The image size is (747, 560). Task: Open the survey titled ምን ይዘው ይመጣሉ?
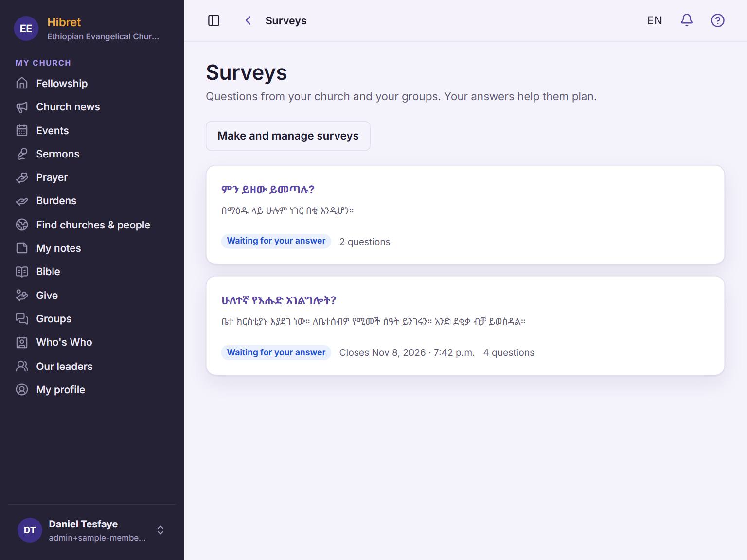(x=268, y=190)
